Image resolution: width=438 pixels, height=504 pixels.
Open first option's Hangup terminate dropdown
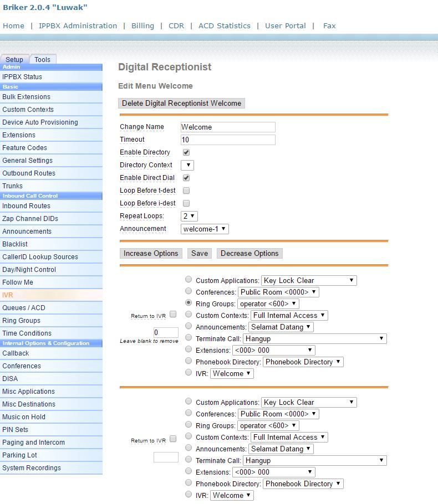point(315,338)
